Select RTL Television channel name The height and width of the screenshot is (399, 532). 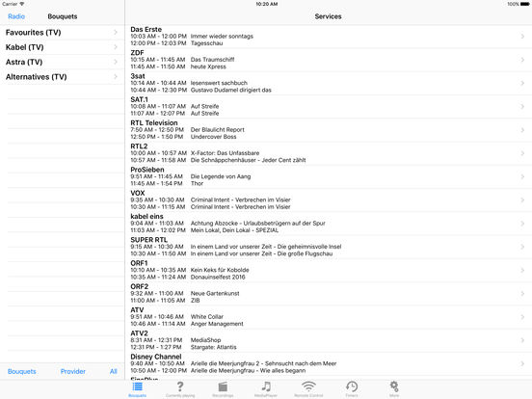154,123
